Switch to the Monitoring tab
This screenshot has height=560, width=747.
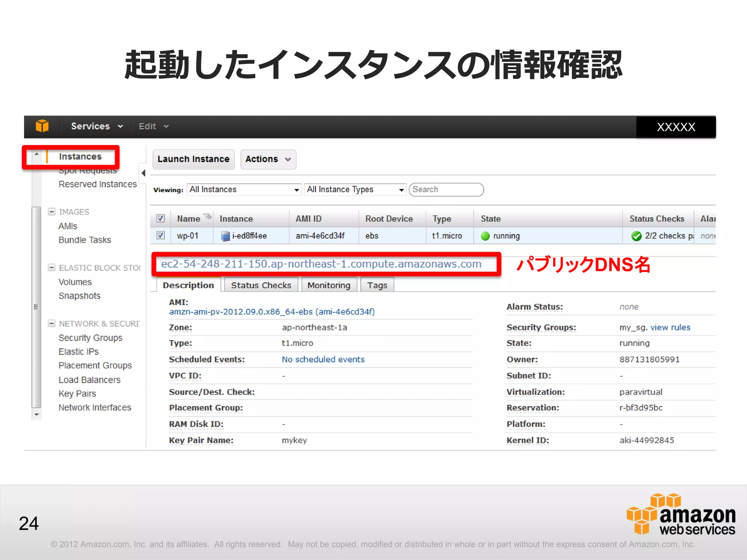pyautogui.click(x=329, y=285)
